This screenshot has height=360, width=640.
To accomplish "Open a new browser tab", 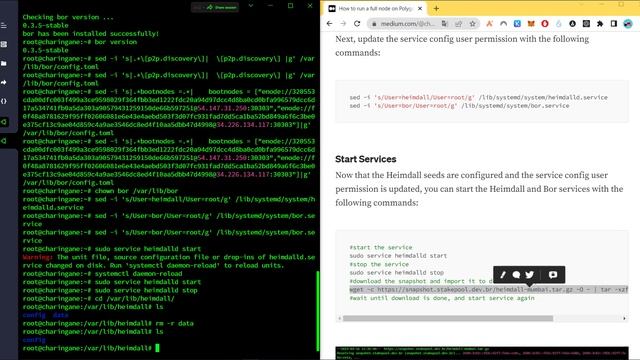I will [x=436, y=8].
